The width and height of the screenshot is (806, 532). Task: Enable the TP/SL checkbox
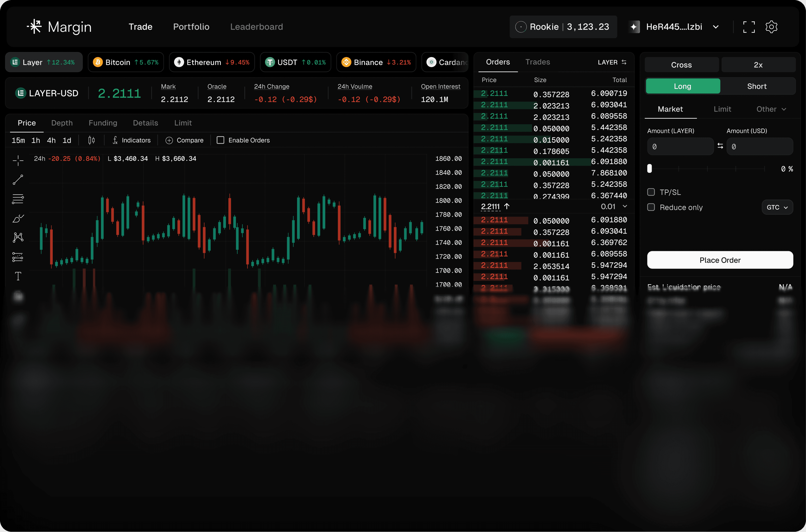pos(651,192)
